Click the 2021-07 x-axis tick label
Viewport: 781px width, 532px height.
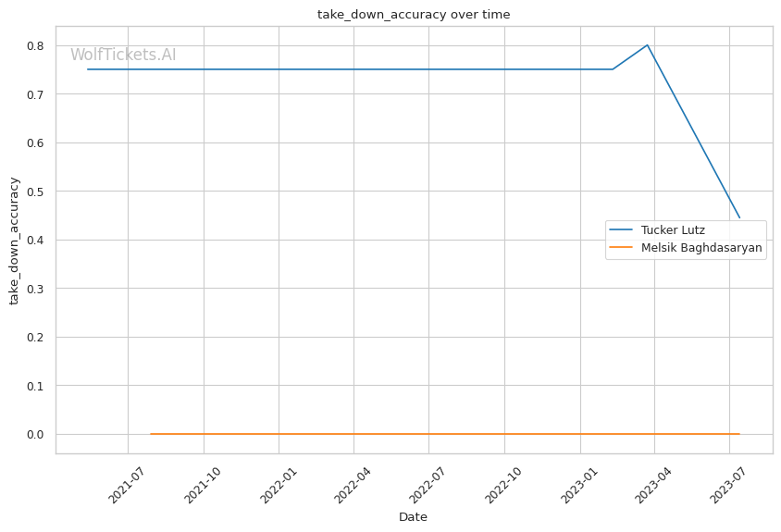[127, 486]
